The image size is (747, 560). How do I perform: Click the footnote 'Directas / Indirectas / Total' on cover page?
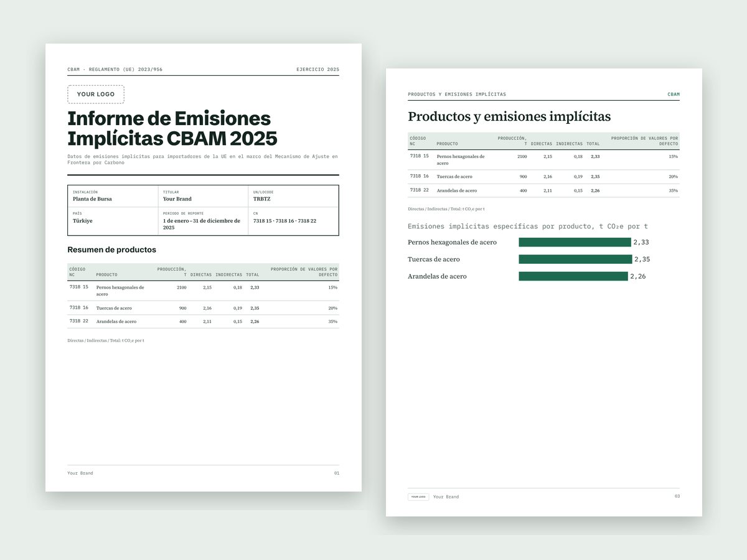coord(106,340)
